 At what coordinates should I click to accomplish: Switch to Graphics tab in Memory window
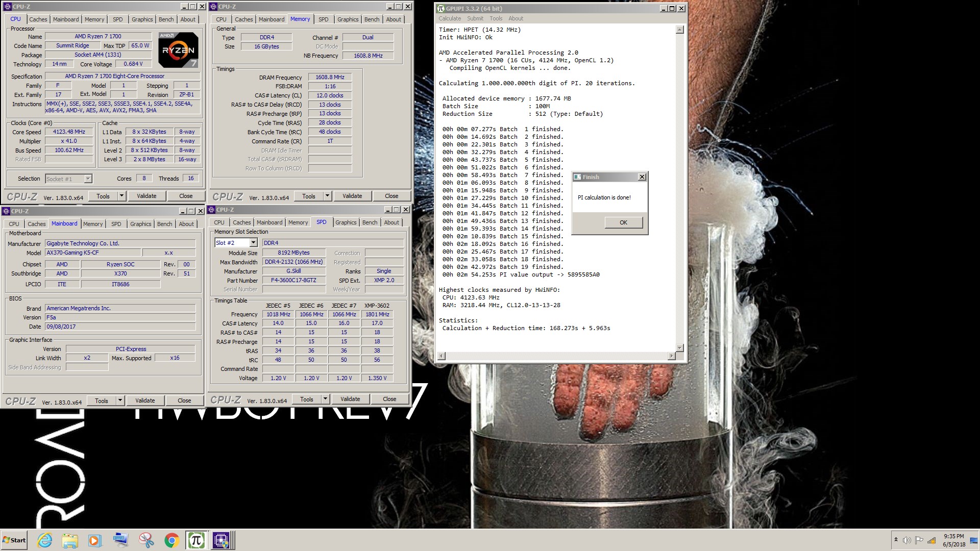point(348,19)
